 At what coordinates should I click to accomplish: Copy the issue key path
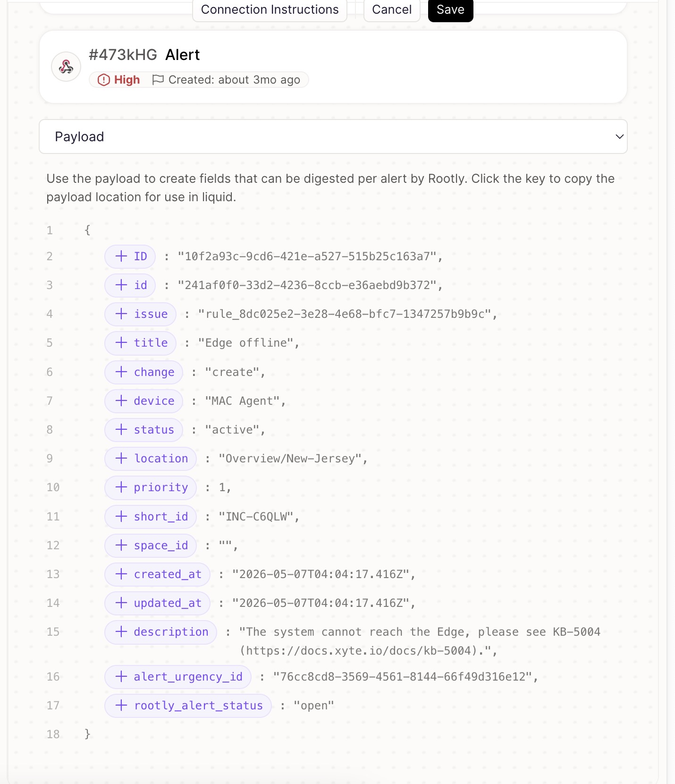140,314
